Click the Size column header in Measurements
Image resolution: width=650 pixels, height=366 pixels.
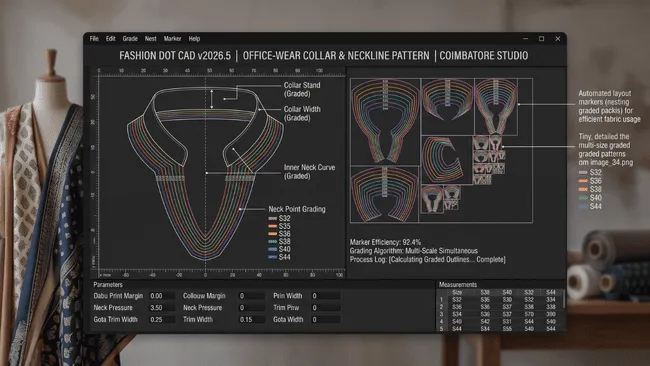tap(457, 293)
